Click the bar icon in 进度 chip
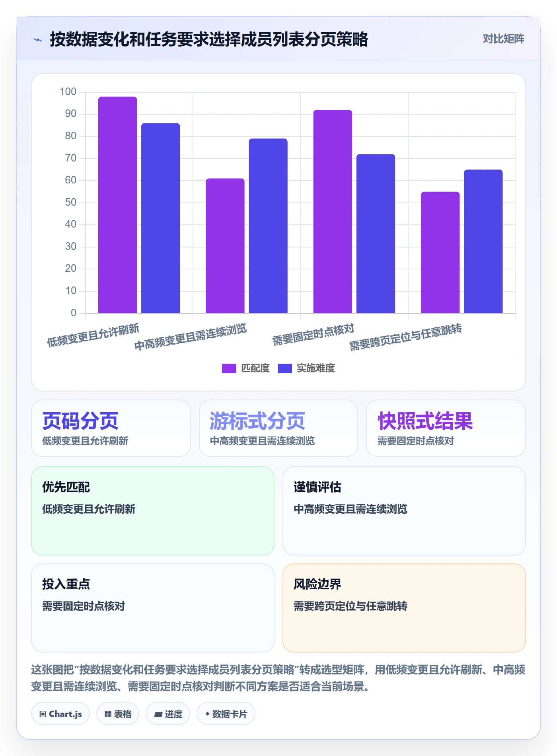This screenshot has width=557, height=756. pyautogui.click(x=158, y=715)
